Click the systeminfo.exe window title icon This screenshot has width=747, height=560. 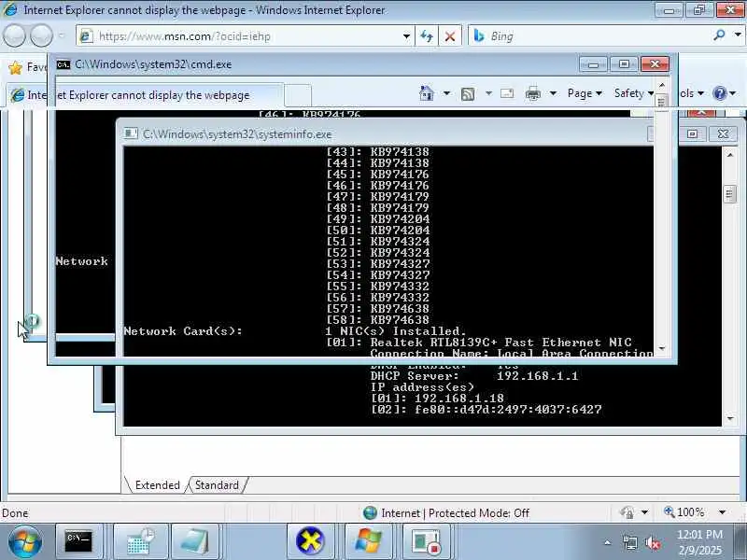pos(131,133)
